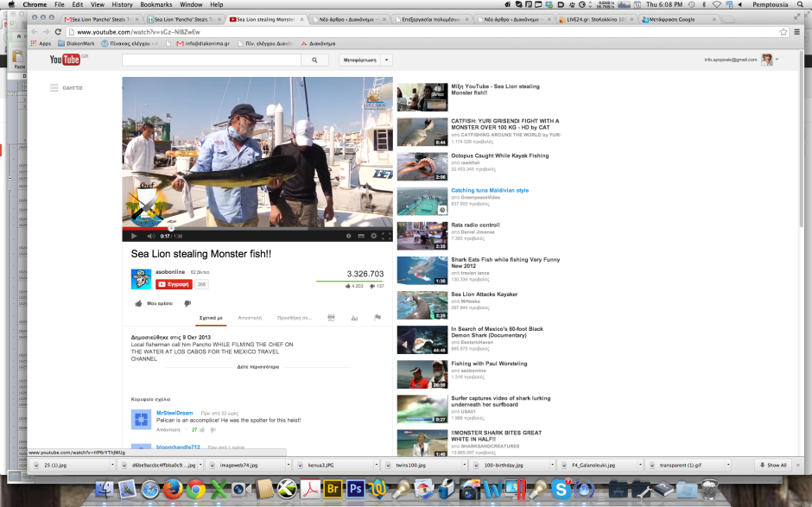The image size is (812, 507).
Task: Expand the upload dropdown arrow next to Μεταφόρτωση
Action: 387,60
